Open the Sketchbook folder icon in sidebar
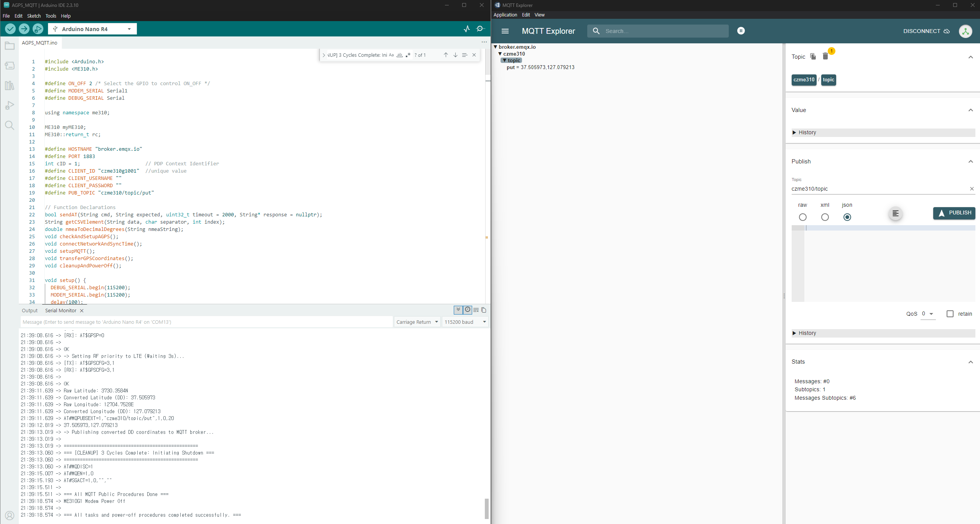The height and width of the screenshot is (524, 980). tap(10, 46)
